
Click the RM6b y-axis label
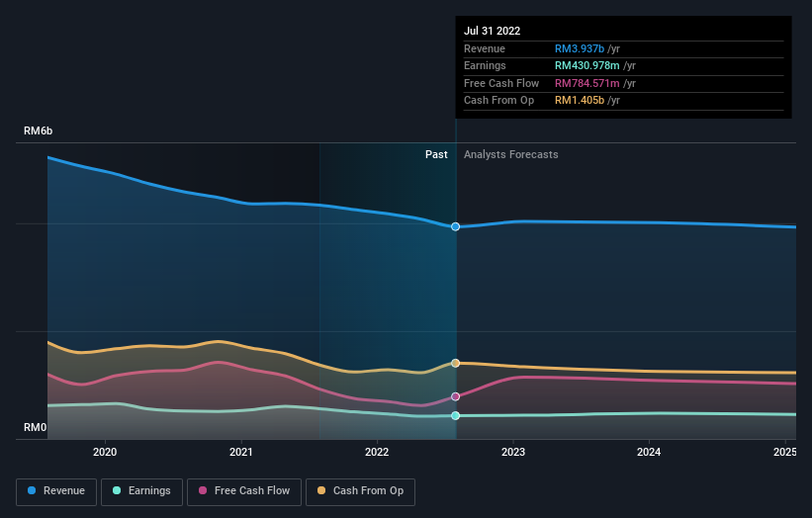click(38, 130)
